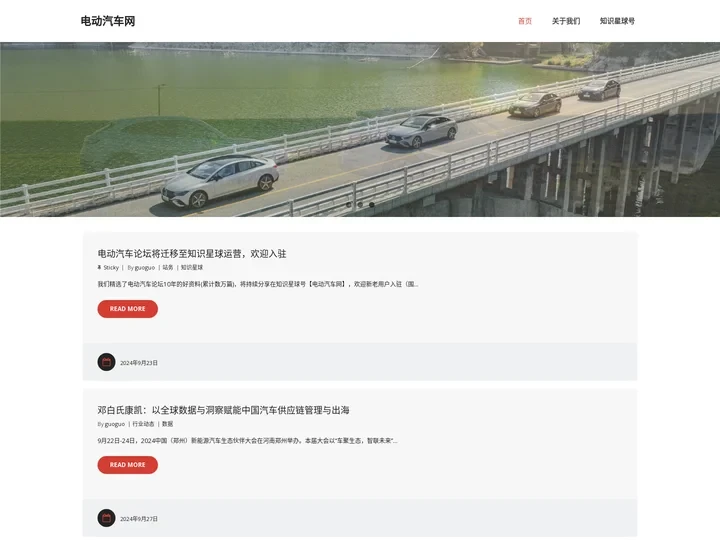Click excerpt starting 我们精选了电动汽车论坛10年
The width and height of the screenshot is (720, 540).
pyautogui.click(x=258, y=284)
